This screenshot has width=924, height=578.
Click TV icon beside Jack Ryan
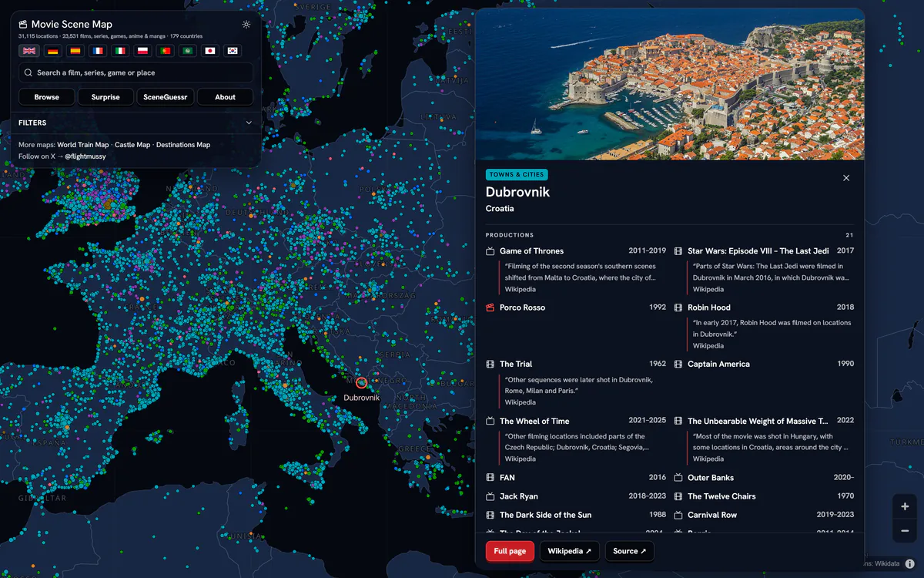pos(490,496)
